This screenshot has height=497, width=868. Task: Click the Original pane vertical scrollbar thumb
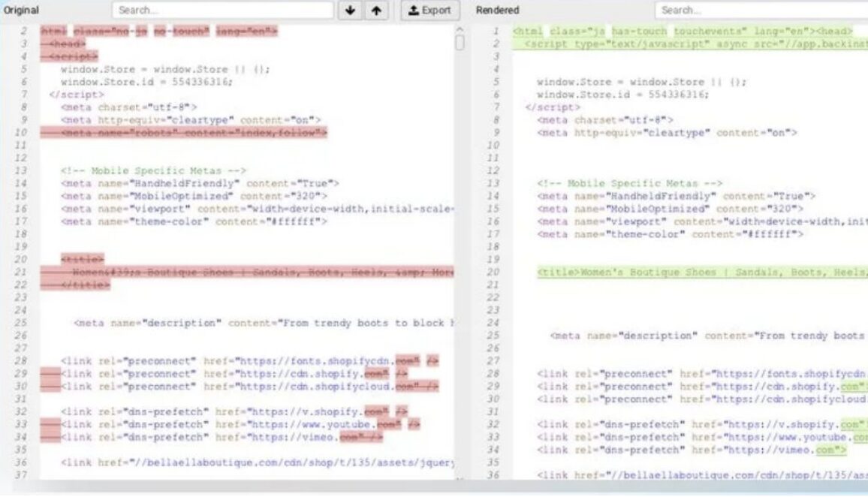[x=460, y=43]
